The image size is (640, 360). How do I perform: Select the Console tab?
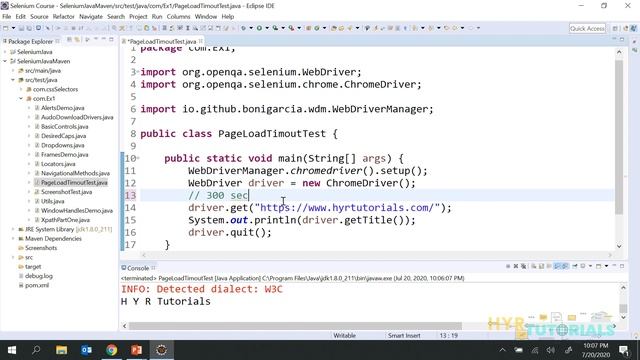coord(138,268)
